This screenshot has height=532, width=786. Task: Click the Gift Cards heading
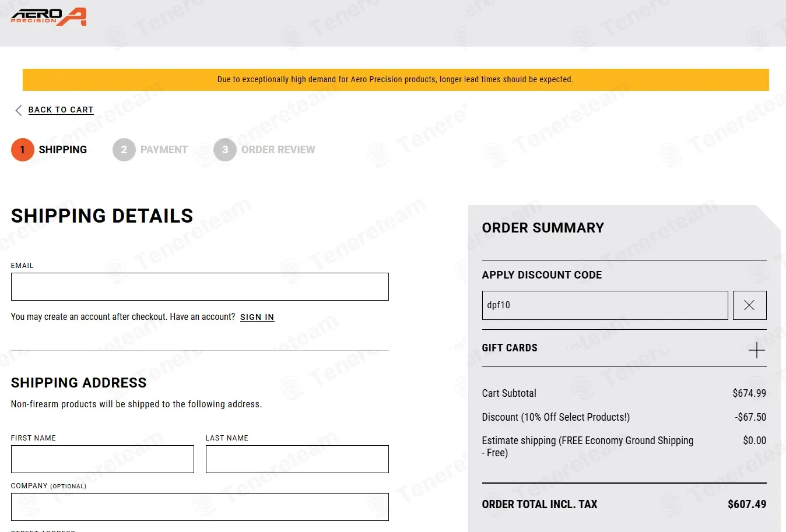tap(510, 348)
